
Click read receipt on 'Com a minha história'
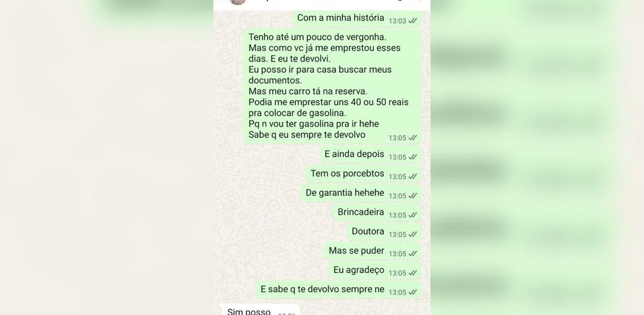[413, 21]
